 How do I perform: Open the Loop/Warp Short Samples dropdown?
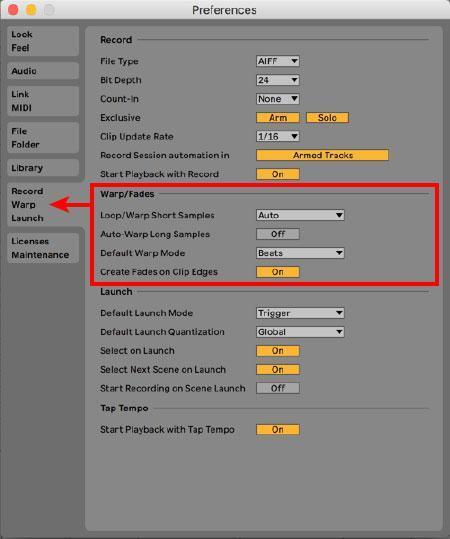tap(300, 215)
